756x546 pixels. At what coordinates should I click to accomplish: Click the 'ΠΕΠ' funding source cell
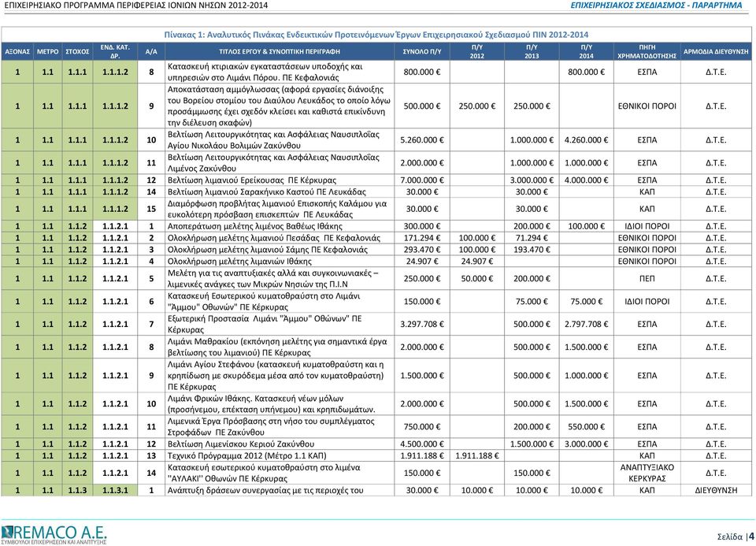647,279
